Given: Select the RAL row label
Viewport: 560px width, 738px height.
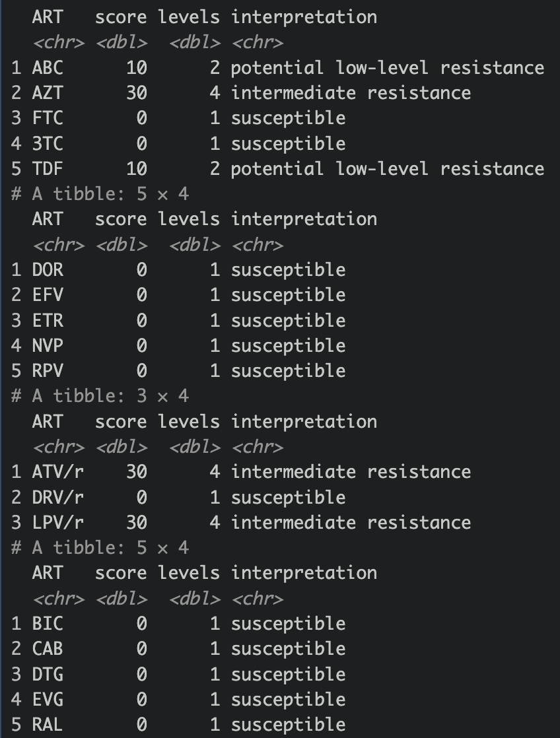Looking at the screenshot, I should click(48, 725).
